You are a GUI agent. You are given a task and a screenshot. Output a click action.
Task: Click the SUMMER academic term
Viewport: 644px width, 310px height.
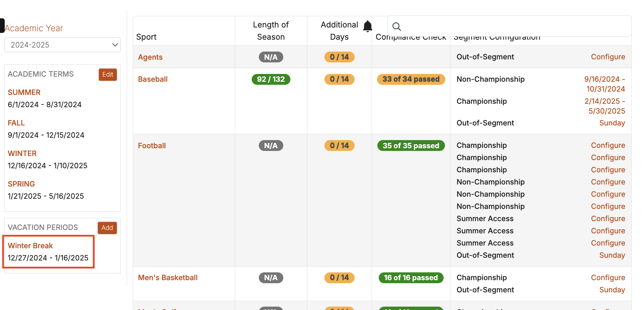point(24,92)
